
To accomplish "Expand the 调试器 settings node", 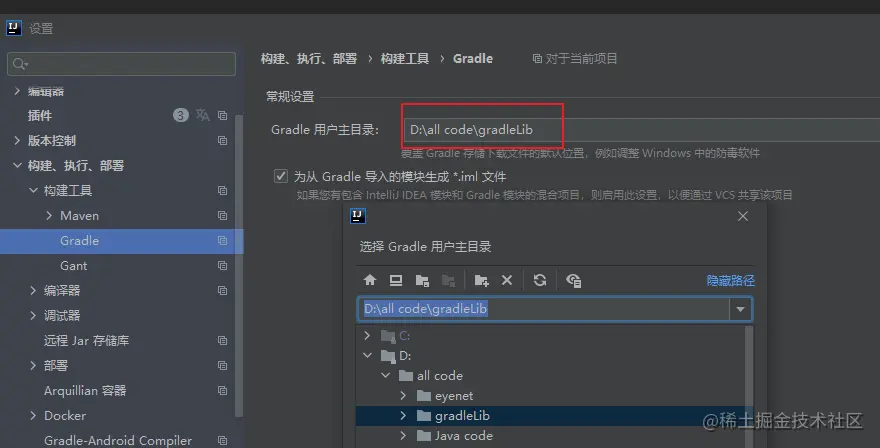I will 33,316.
